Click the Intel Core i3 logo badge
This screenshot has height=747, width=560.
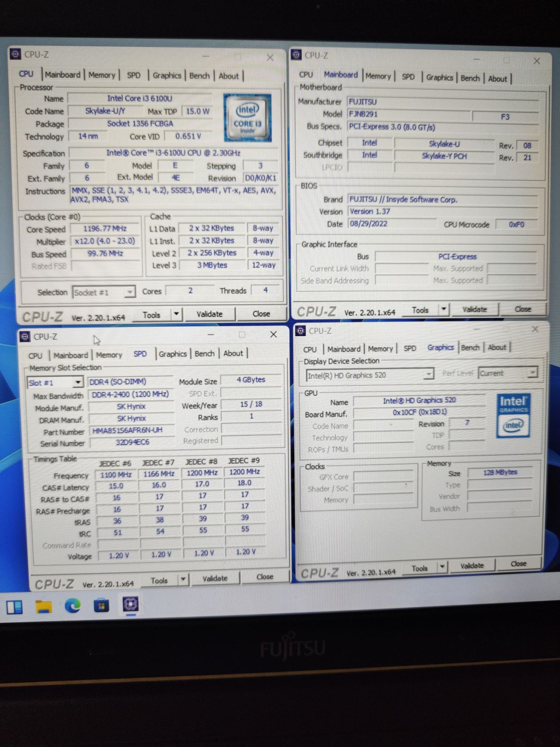[248, 118]
